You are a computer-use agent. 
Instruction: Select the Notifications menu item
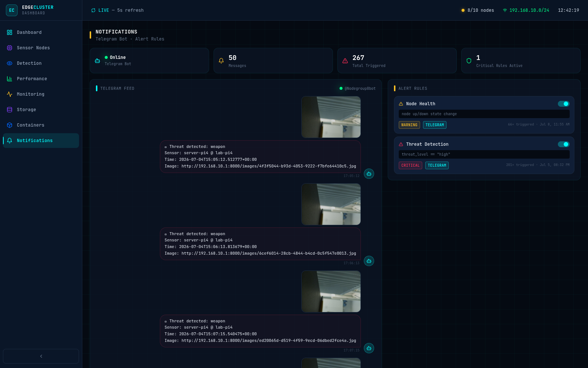tap(41, 141)
